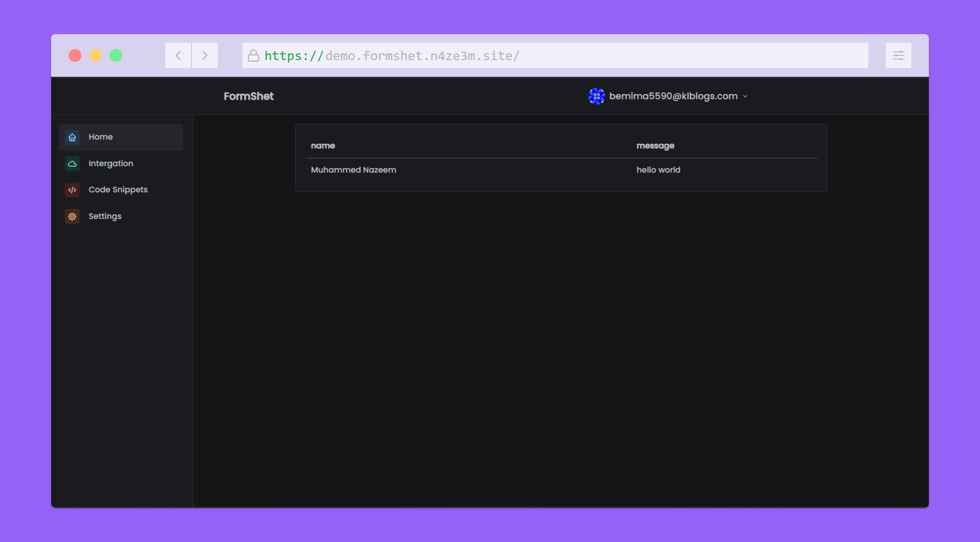
Task: Click the FormShet logo text
Action: pos(248,96)
